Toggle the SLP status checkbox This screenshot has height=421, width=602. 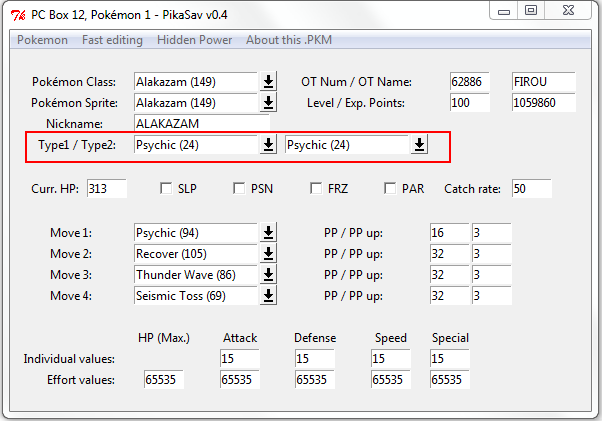166,188
